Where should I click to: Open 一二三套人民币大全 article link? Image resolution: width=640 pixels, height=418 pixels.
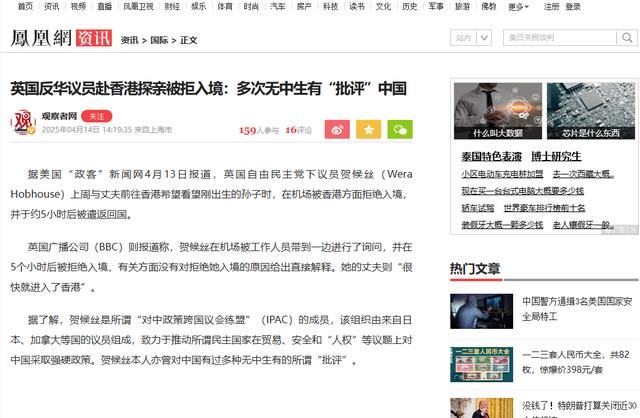(576, 362)
